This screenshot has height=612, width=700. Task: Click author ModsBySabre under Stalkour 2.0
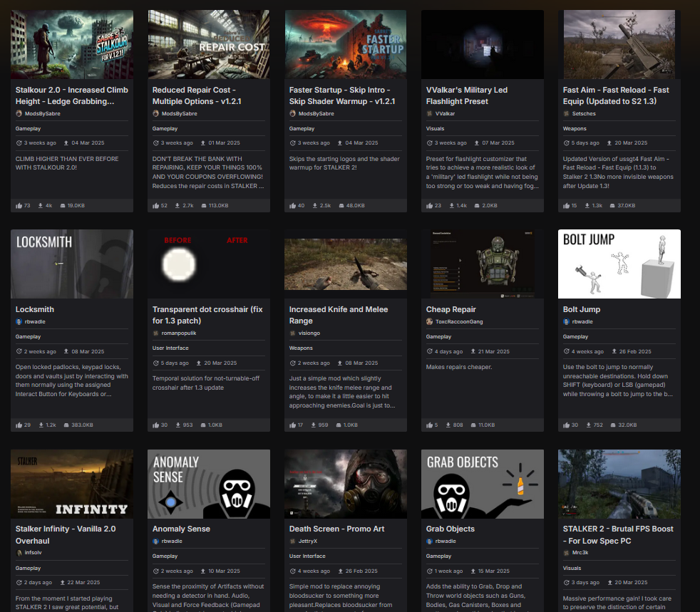(42, 113)
